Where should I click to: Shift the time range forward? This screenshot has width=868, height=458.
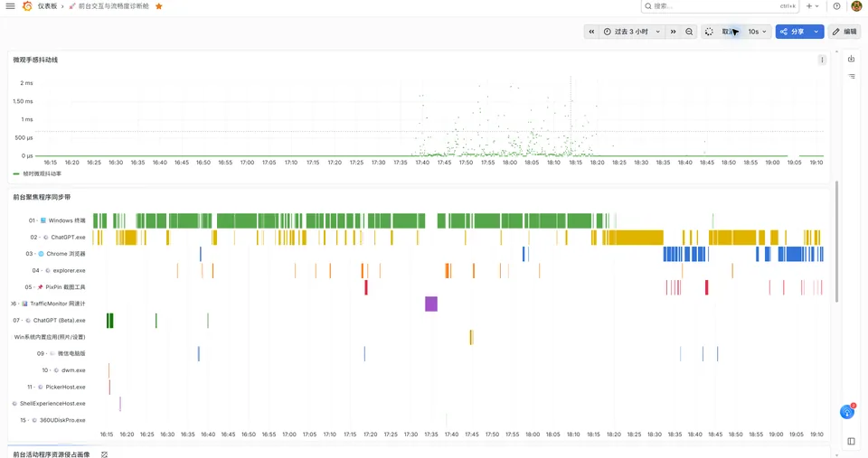tap(673, 32)
